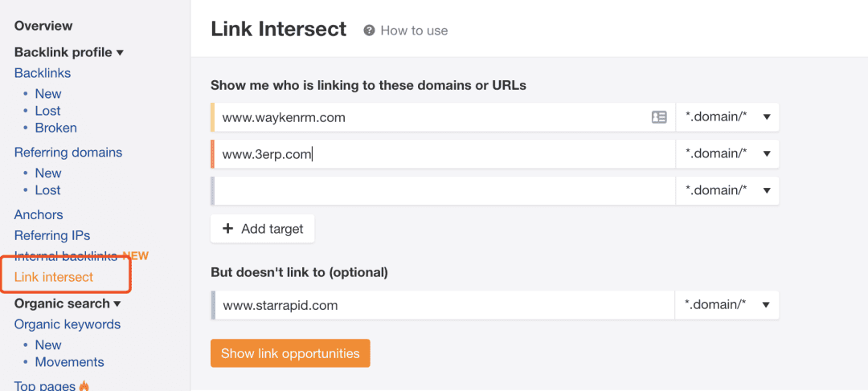The image size is (868, 391).
Task: Click the Show link opportunities button
Action: click(x=290, y=353)
